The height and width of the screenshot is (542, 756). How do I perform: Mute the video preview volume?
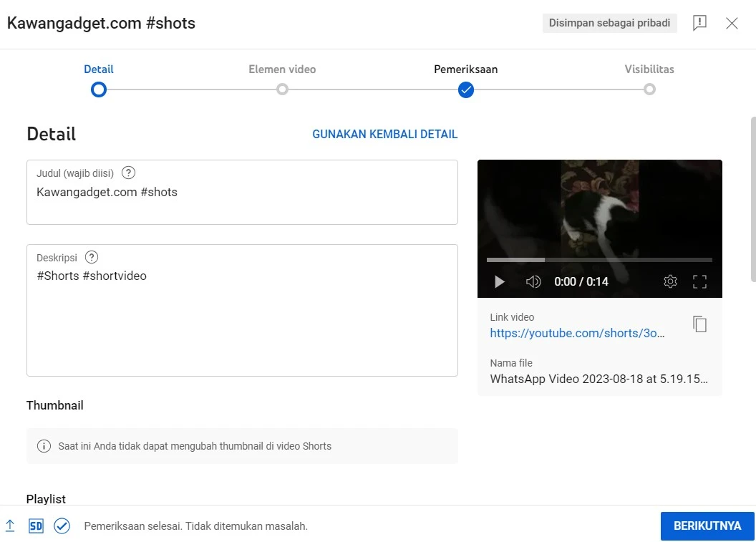(533, 281)
